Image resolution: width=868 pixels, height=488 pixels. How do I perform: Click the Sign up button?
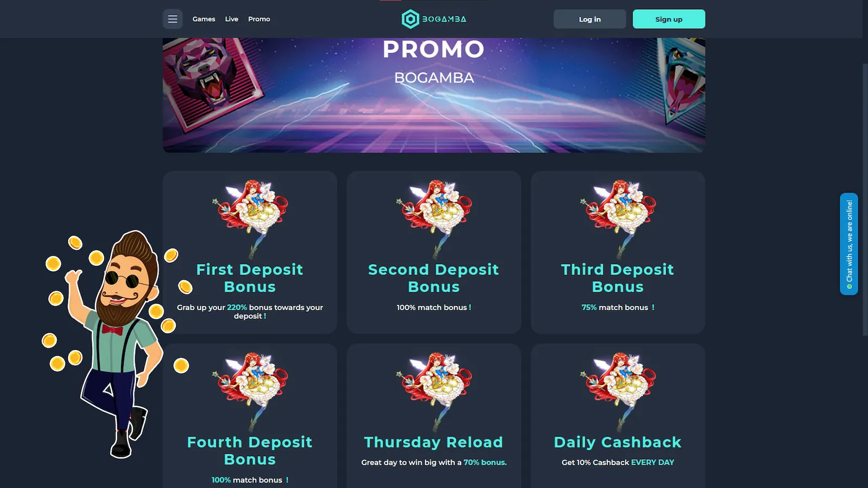(x=669, y=19)
